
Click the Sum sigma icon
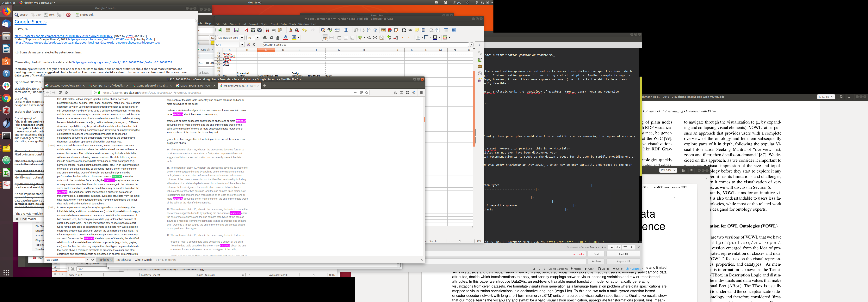click(x=253, y=45)
